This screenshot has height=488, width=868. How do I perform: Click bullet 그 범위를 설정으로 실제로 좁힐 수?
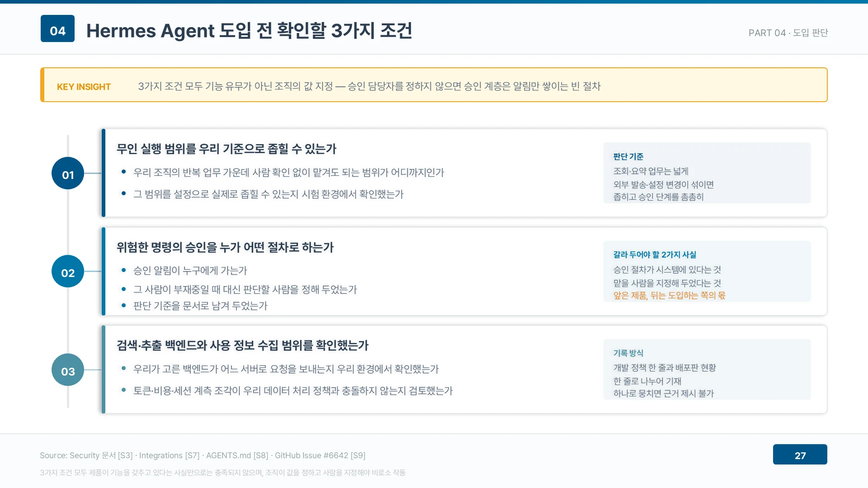coord(268,194)
